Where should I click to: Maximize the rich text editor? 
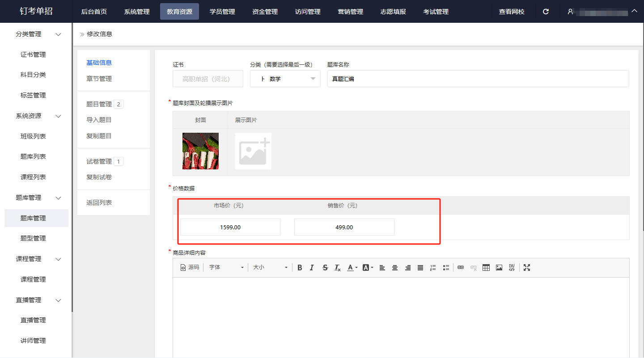point(527,267)
